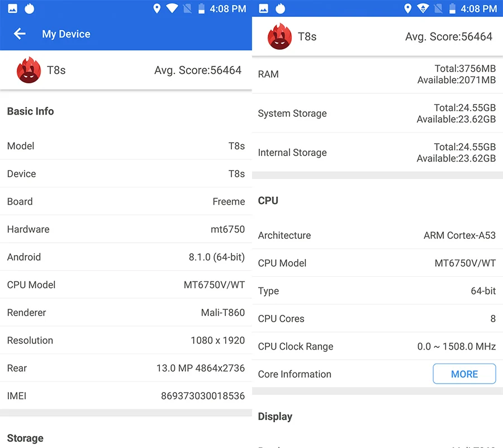Select the Resolution value 1080 x 1920
Image resolution: width=503 pixels, height=448 pixels.
pyautogui.click(x=218, y=340)
